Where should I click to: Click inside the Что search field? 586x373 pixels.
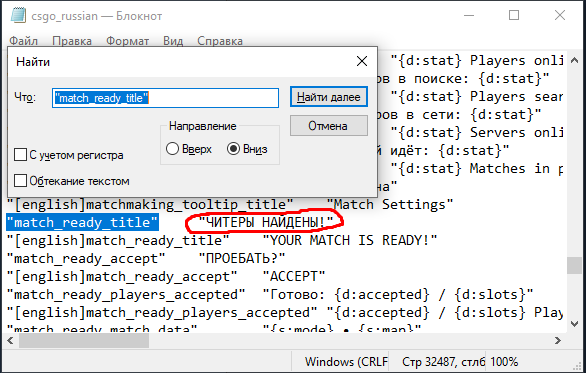pyautogui.click(x=165, y=98)
